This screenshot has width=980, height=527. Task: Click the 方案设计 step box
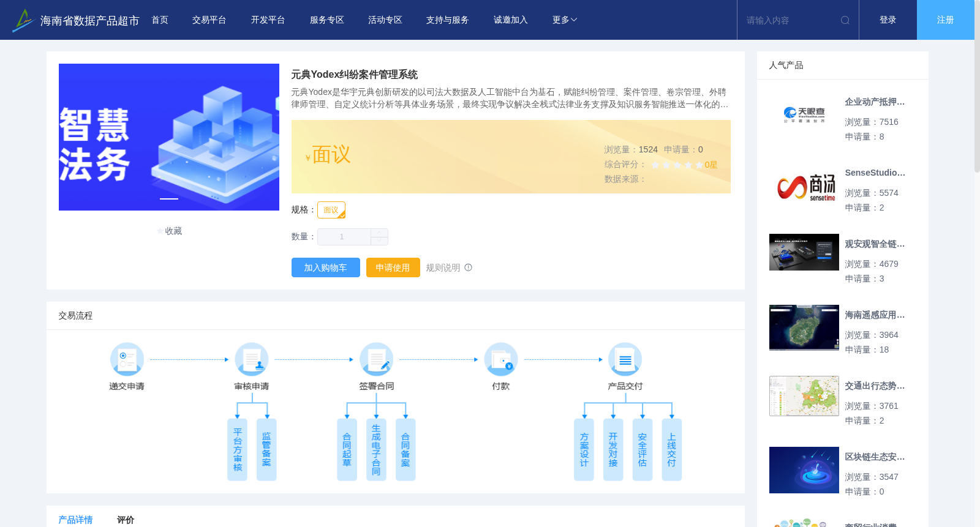(x=584, y=450)
